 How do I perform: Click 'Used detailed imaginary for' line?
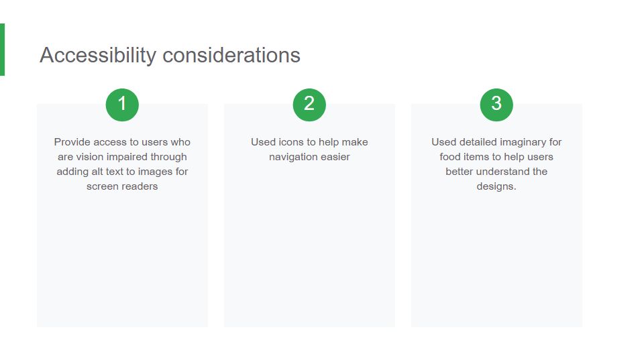tap(496, 142)
